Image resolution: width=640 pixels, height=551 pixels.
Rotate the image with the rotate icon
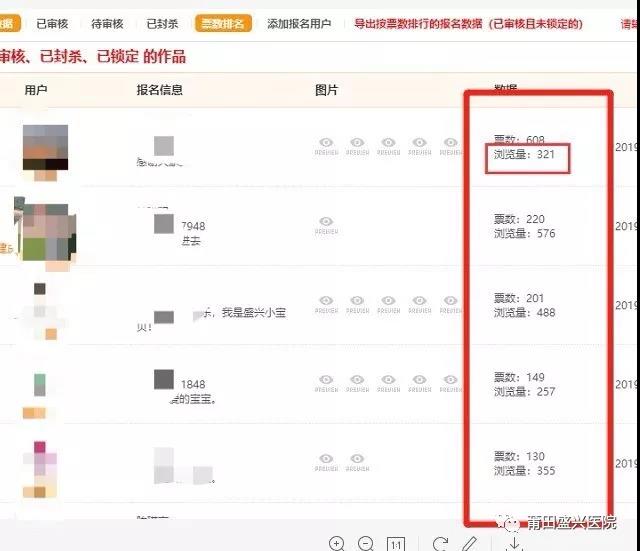(x=440, y=543)
